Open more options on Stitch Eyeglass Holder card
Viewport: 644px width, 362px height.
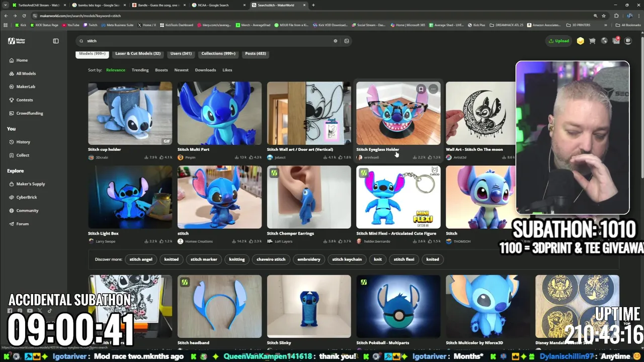tap(433, 89)
